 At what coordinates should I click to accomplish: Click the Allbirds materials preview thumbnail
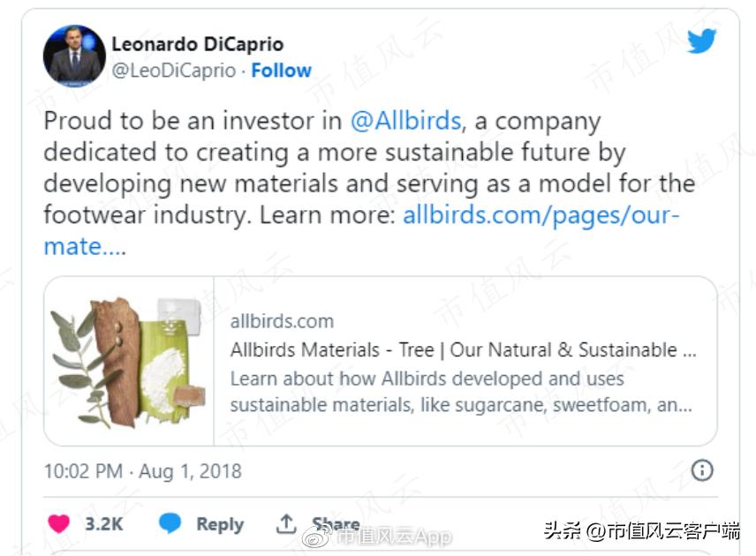(x=129, y=360)
